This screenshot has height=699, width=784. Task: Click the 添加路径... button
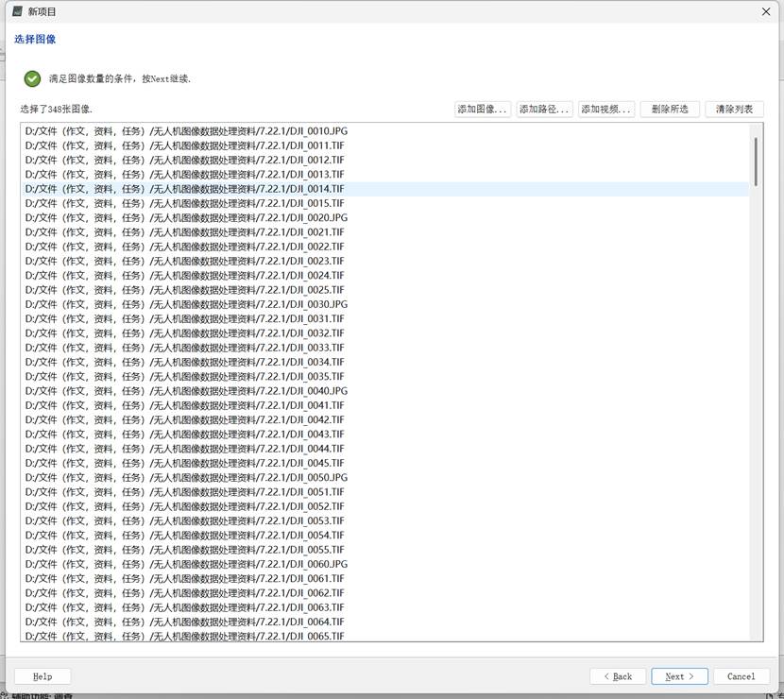(x=544, y=109)
